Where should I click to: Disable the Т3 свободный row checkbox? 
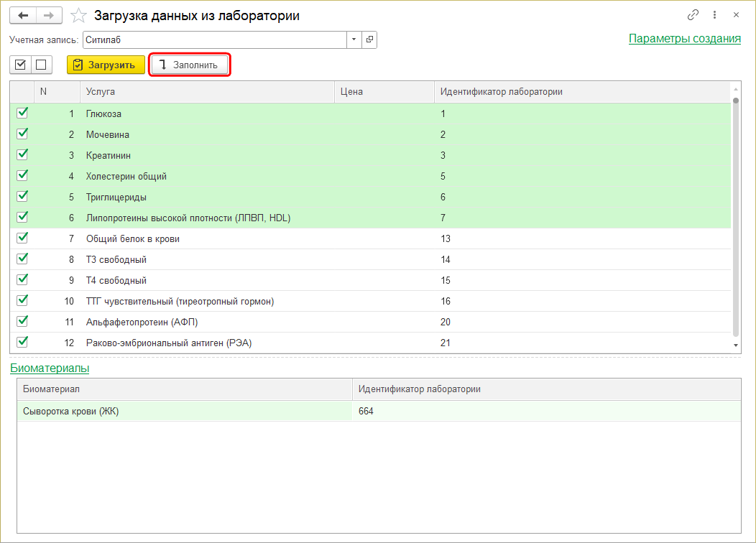pos(22,259)
